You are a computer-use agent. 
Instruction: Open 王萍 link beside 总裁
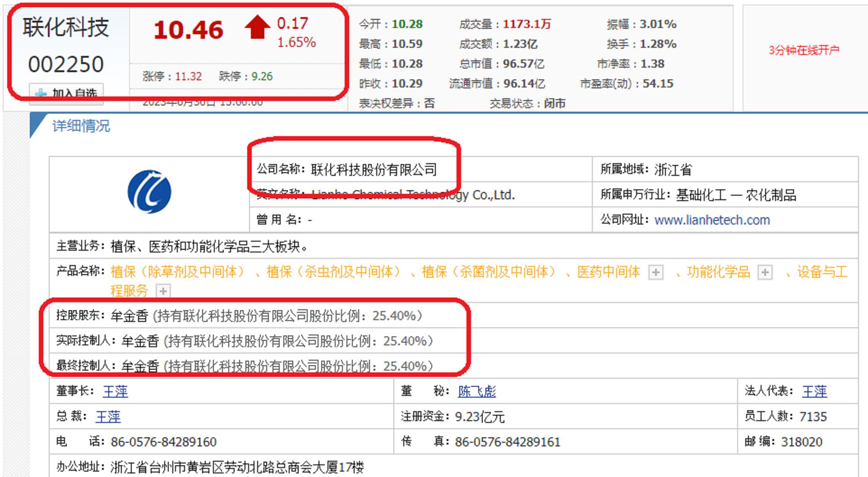click(x=108, y=417)
